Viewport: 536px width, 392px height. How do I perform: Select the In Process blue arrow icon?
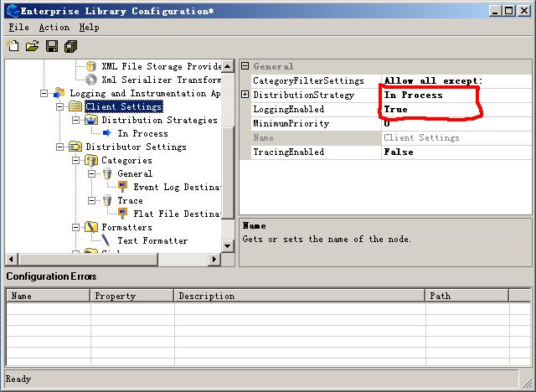click(107, 133)
